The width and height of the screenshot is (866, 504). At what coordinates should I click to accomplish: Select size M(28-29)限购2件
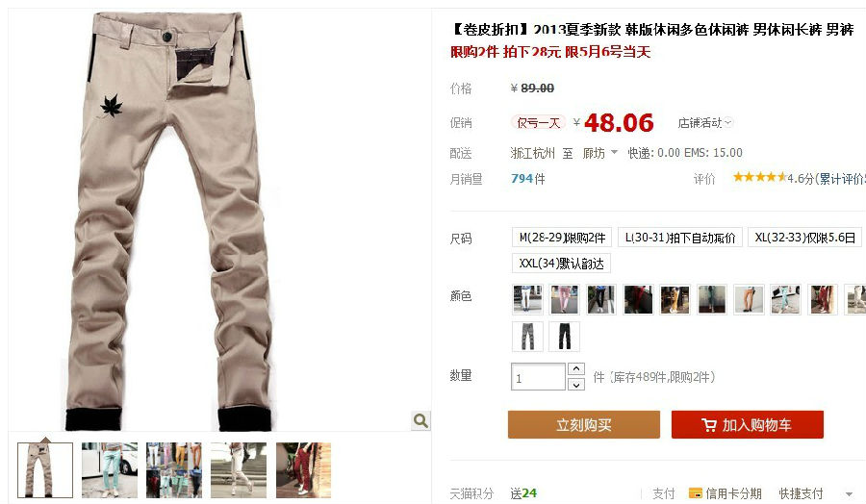(562, 238)
